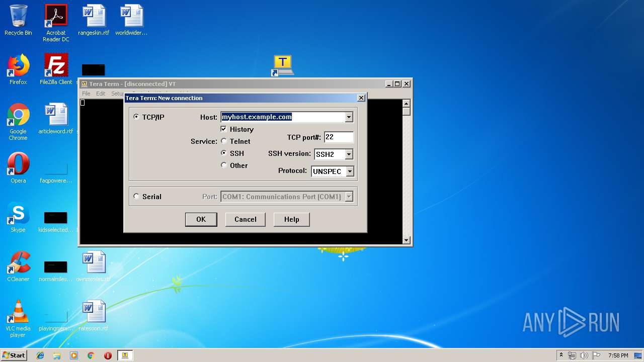Select the Tera Term desktop shortcut icon

pyautogui.click(x=283, y=65)
